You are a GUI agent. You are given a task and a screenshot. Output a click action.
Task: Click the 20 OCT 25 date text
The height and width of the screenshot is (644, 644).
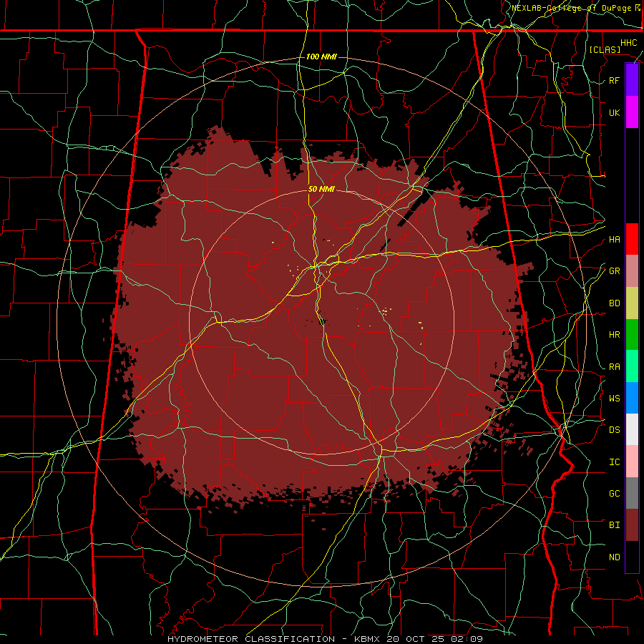point(416,639)
